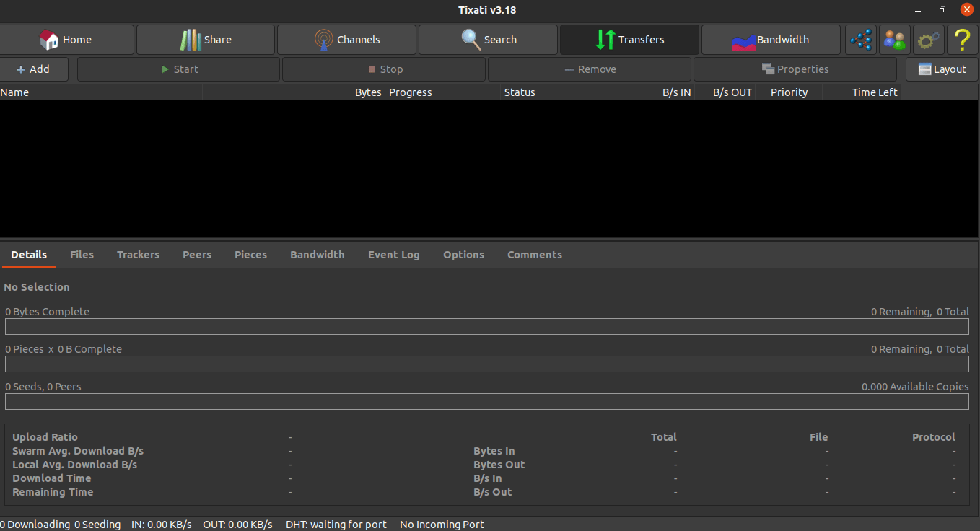Screen dimensions: 980x531
Task: Open the Layout options button
Action: click(x=942, y=69)
